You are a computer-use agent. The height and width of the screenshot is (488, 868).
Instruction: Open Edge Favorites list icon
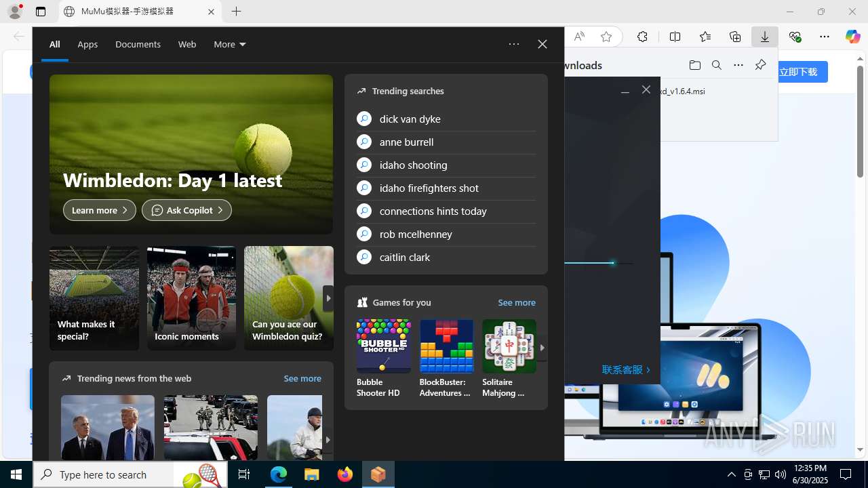coord(705,37)
